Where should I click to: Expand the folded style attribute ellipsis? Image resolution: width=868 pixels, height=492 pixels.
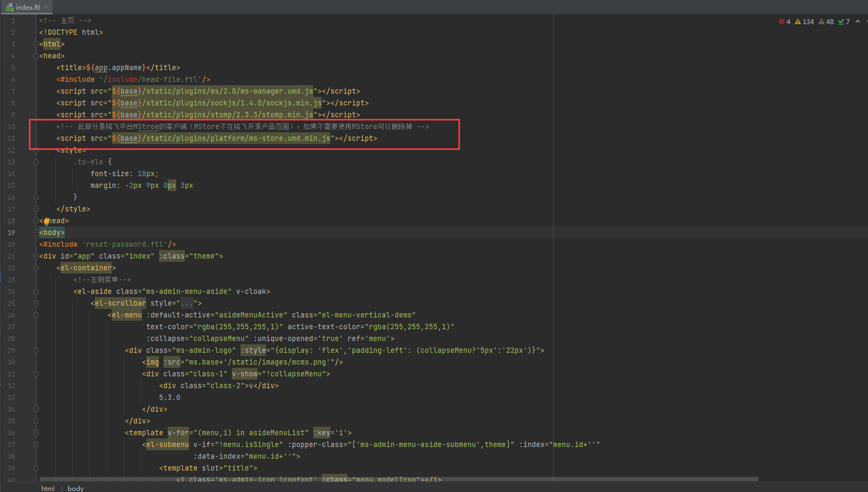coord(187,304)
